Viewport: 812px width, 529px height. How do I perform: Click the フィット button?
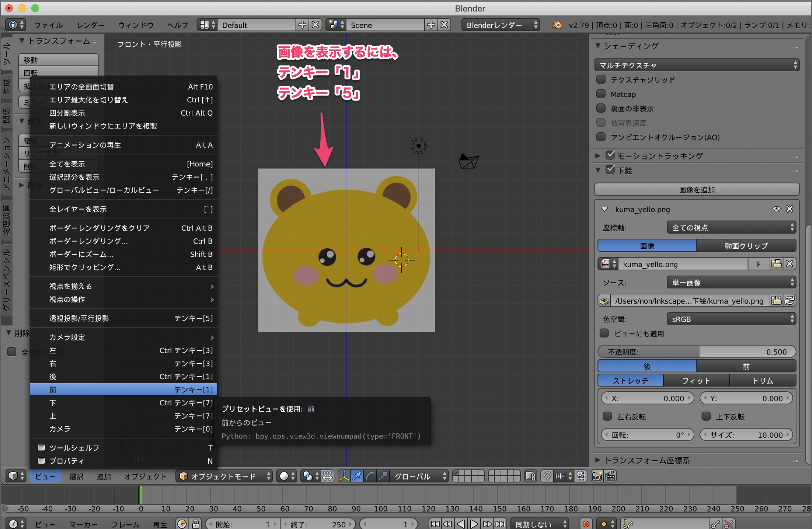click(696, 380)
